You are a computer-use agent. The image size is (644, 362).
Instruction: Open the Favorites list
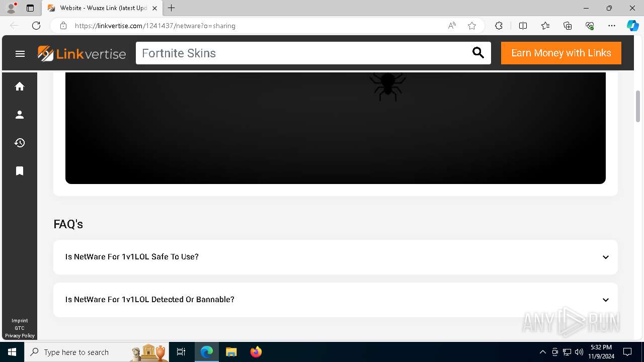point(545,26)
